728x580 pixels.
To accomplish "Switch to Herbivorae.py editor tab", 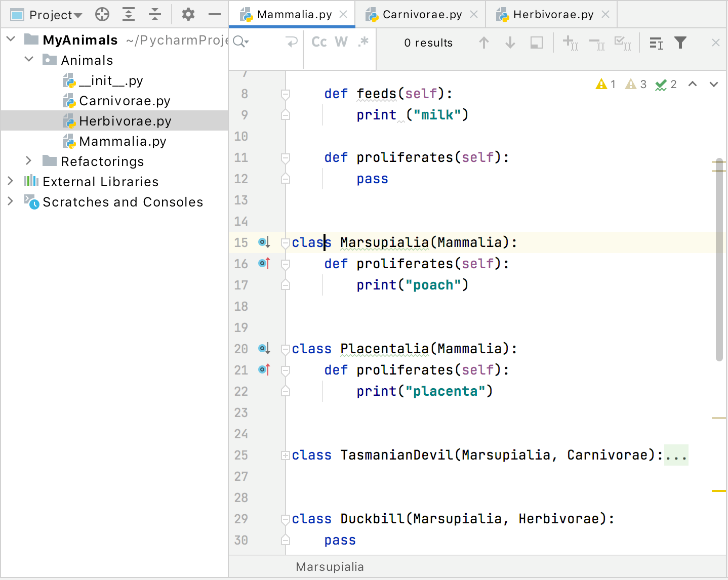I will coord(553,15).
